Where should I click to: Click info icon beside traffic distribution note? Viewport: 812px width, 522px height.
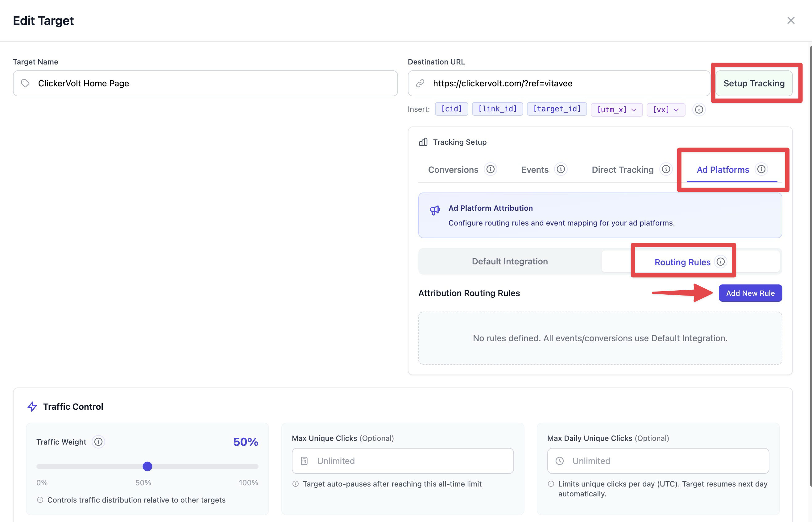pyautogui.click(x=40, y=500)
